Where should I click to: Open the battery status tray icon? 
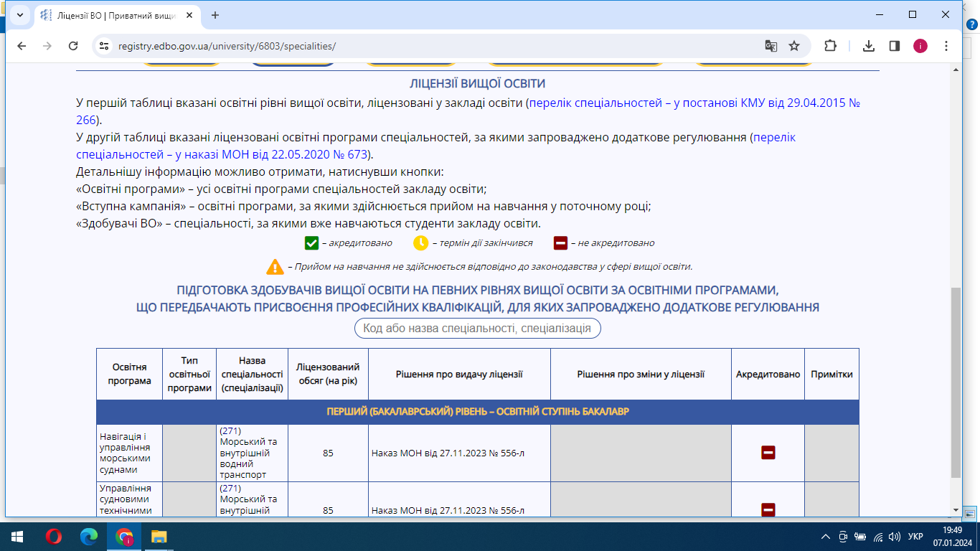tap(859, 536)
